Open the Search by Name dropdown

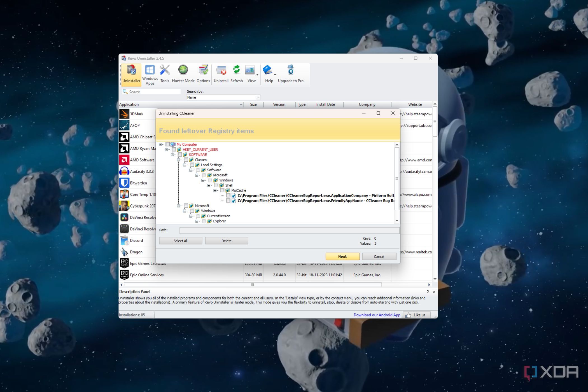coord(258,97)
